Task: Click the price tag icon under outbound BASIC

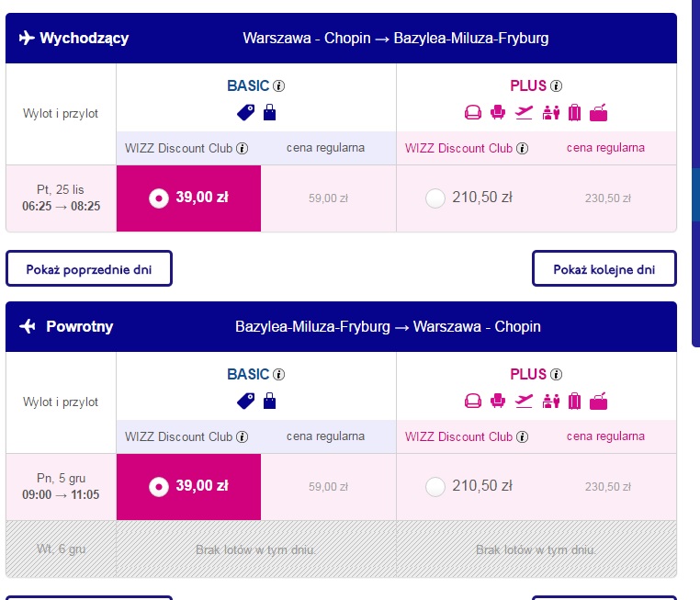Action: point(245,112)
